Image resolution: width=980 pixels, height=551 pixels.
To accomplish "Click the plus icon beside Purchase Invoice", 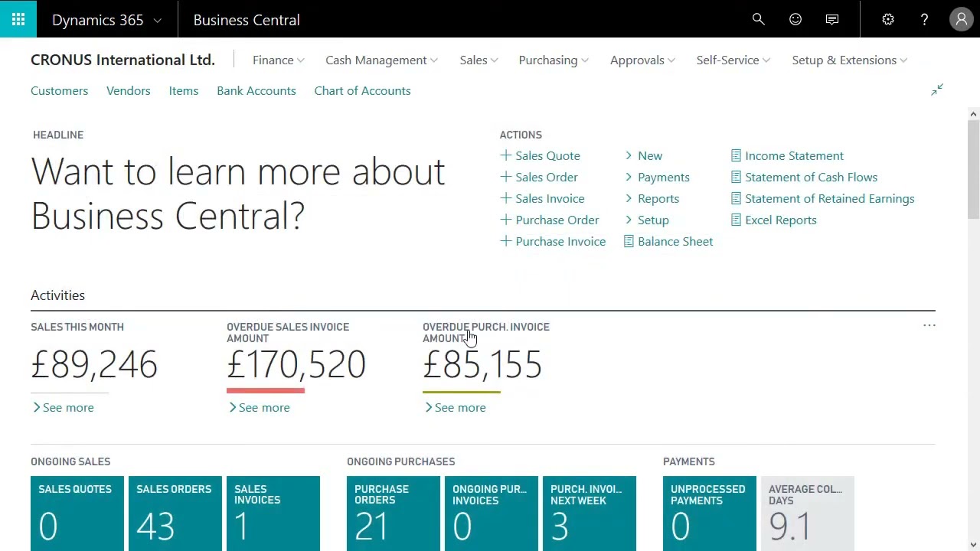I will pyautogui.click(x=505, y=241).
